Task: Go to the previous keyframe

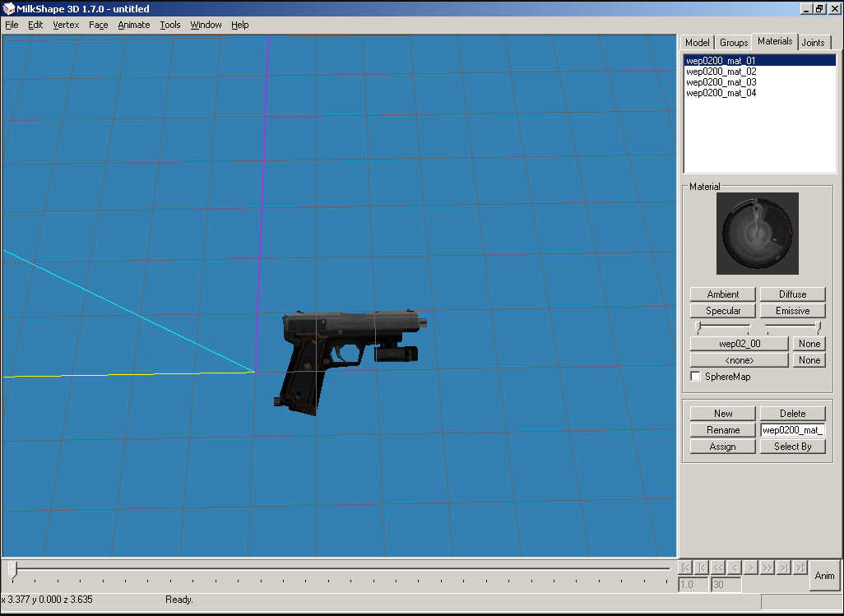Action: [x=702, y=567]
